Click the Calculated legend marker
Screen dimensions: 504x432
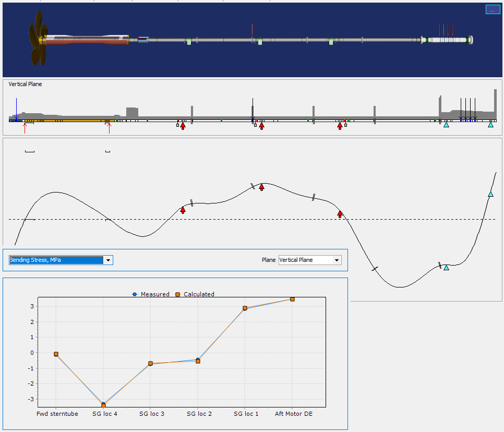(177, 294)
